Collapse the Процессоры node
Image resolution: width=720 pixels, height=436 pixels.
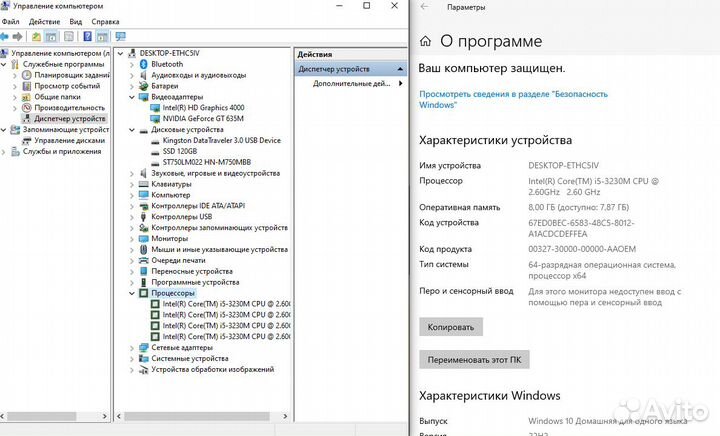(132, 293)
